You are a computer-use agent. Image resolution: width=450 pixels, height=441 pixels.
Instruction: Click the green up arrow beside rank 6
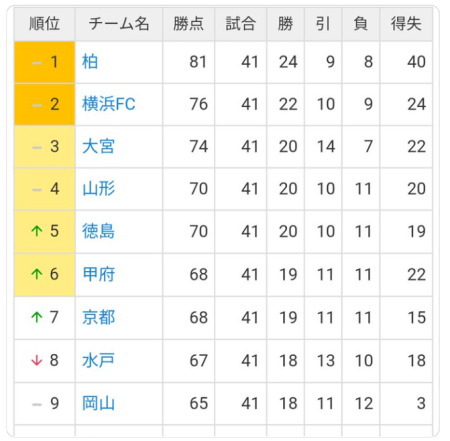click(x=37, y=274)
